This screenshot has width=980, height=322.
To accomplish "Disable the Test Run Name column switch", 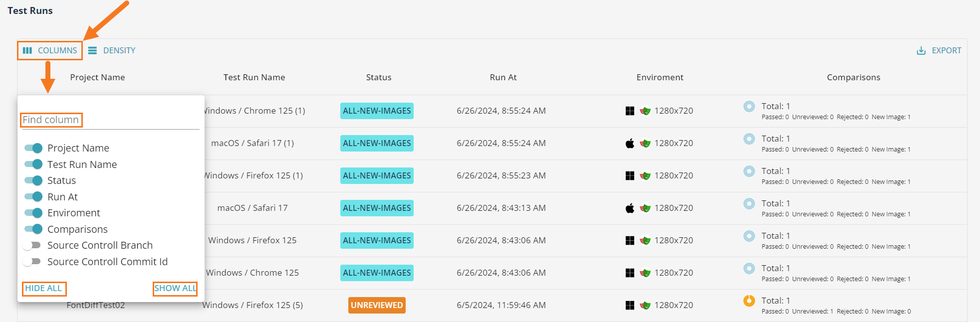I will pos(33,164).
